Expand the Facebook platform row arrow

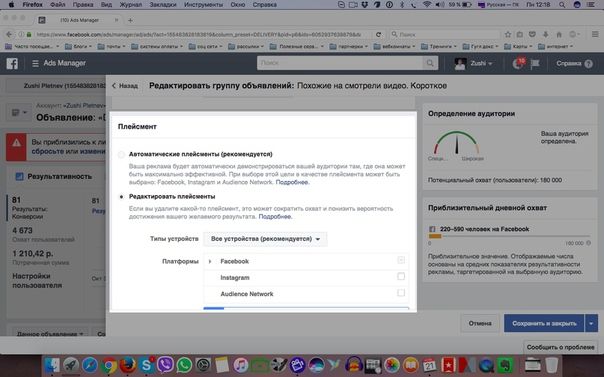[x=210, y=261]
